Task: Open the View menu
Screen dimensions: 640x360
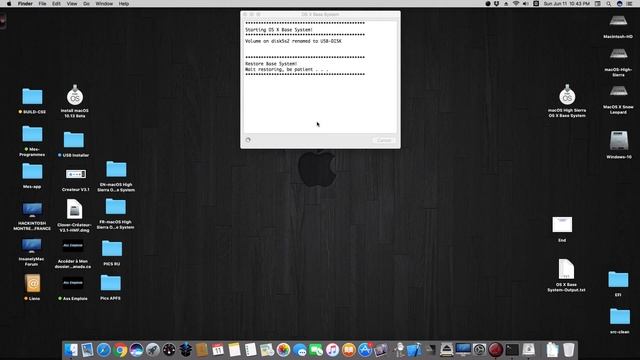Action: [72, 4]
